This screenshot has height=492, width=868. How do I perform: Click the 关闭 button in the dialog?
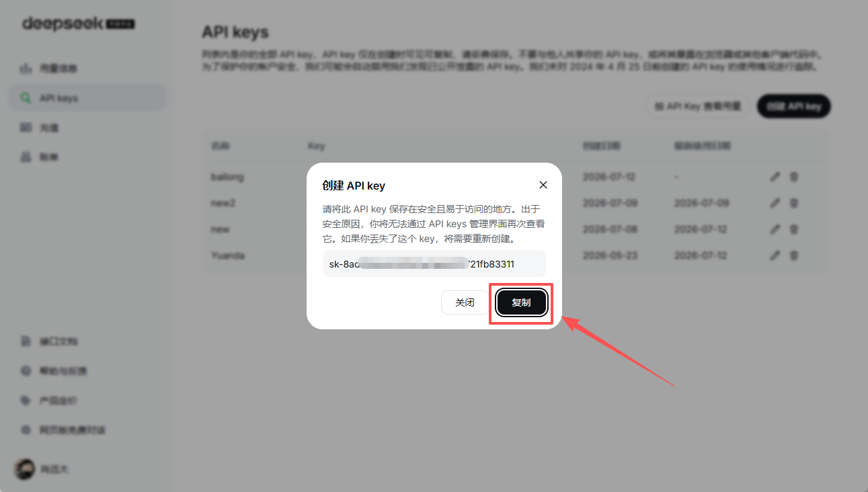[x=465, y=302]
